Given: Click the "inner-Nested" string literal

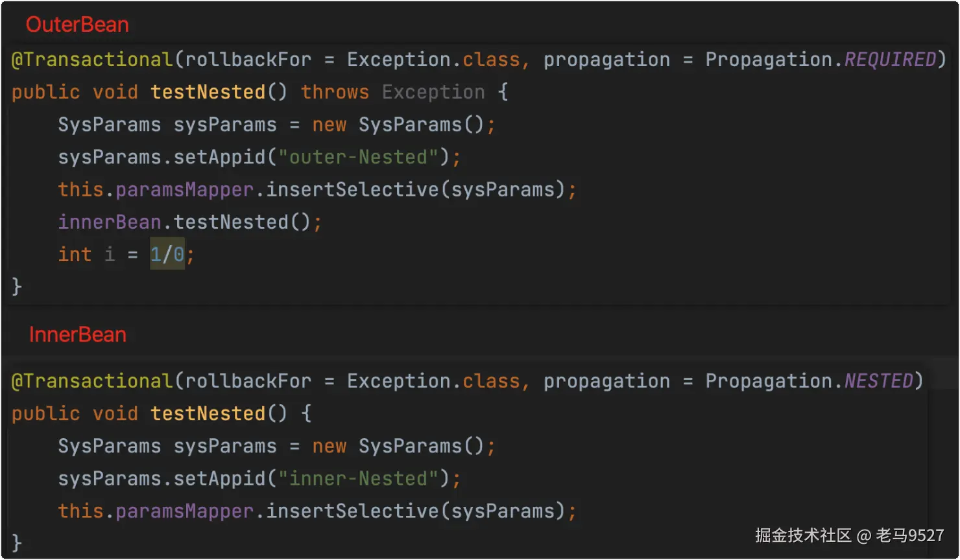Looking at the screenshot, I should [x=359, y=478].
